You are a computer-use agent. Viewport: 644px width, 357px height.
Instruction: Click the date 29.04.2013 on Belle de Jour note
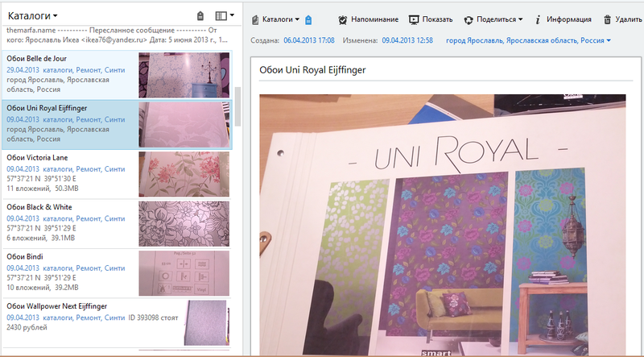[23, 70]
